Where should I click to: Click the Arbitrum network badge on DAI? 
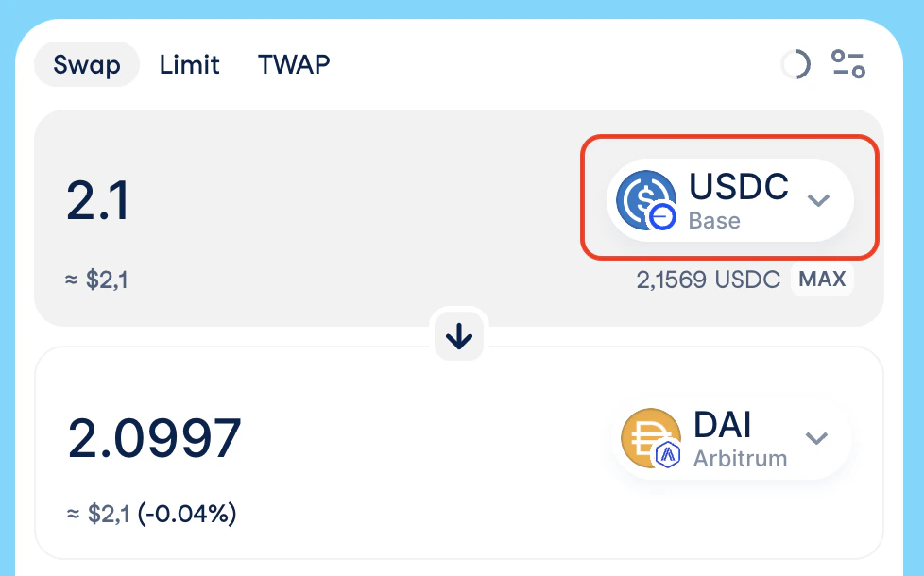click(x=668, y=455)
